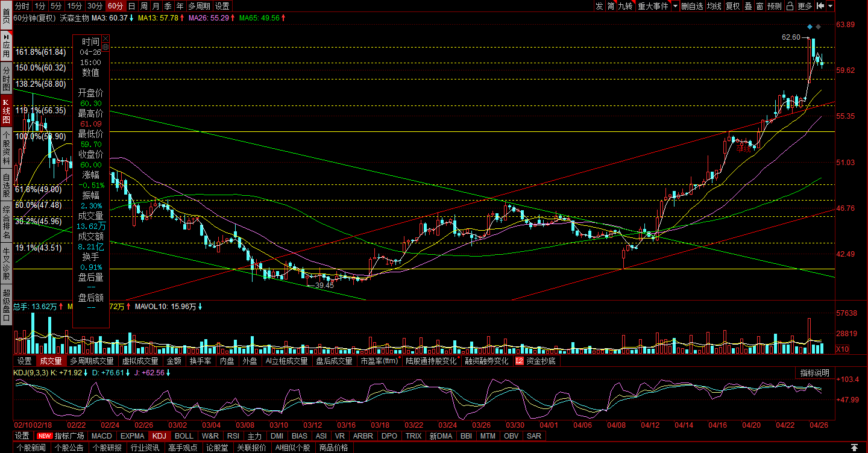Select K线图 in left sidebar
The height and width of the screenshot is (453, 868).
pos(6,111)
